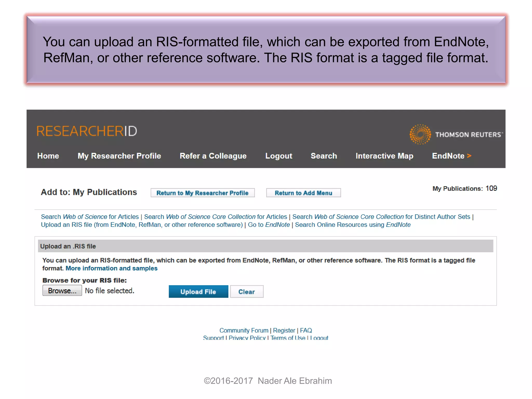Screen dimensions: 532x399
Task: Click the 'No file selected.' text
Action: click(110, 291)
